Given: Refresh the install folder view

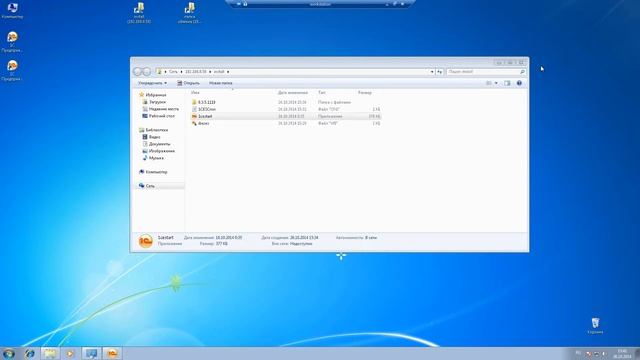Looking at the screenshot, I should [x=440, y=72].
